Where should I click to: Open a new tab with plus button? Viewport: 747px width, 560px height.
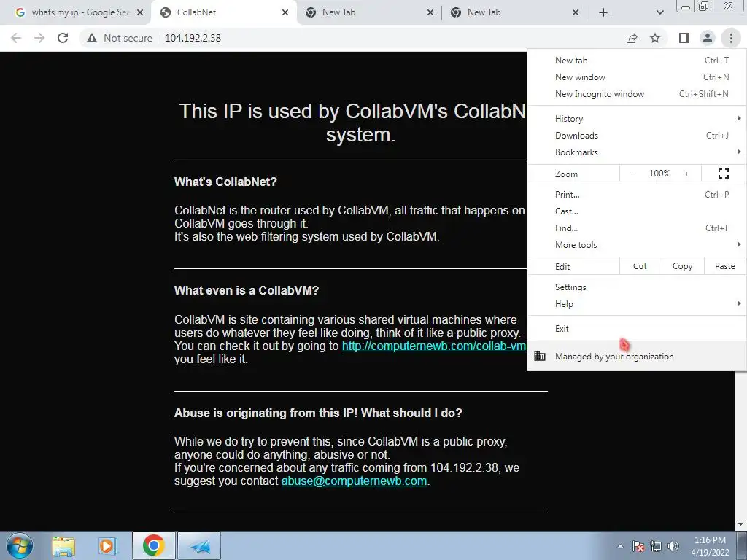[x=603, y=13]
